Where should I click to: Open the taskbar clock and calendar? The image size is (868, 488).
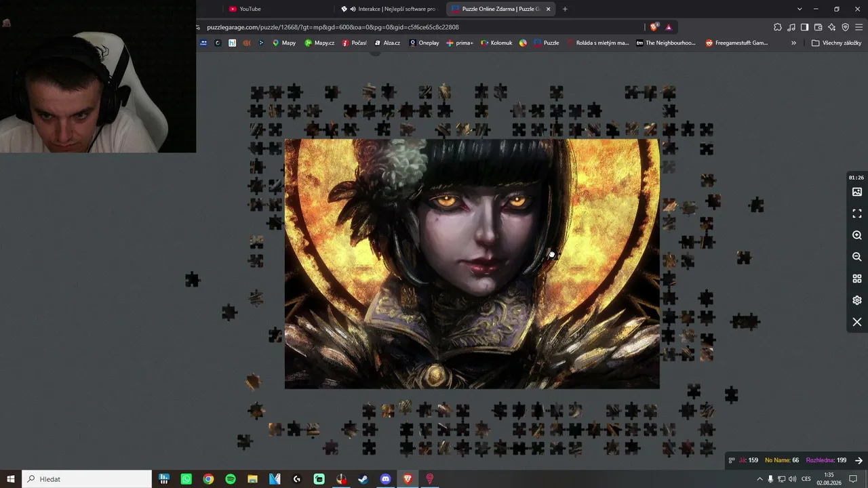tap(829, 479)
